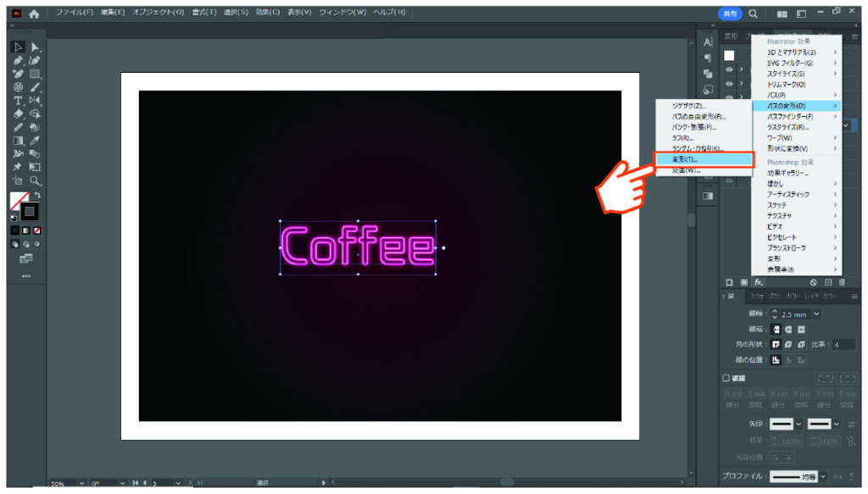Select the Eyedropper tool
Viewport: 868px width, 494px height.
35,141
